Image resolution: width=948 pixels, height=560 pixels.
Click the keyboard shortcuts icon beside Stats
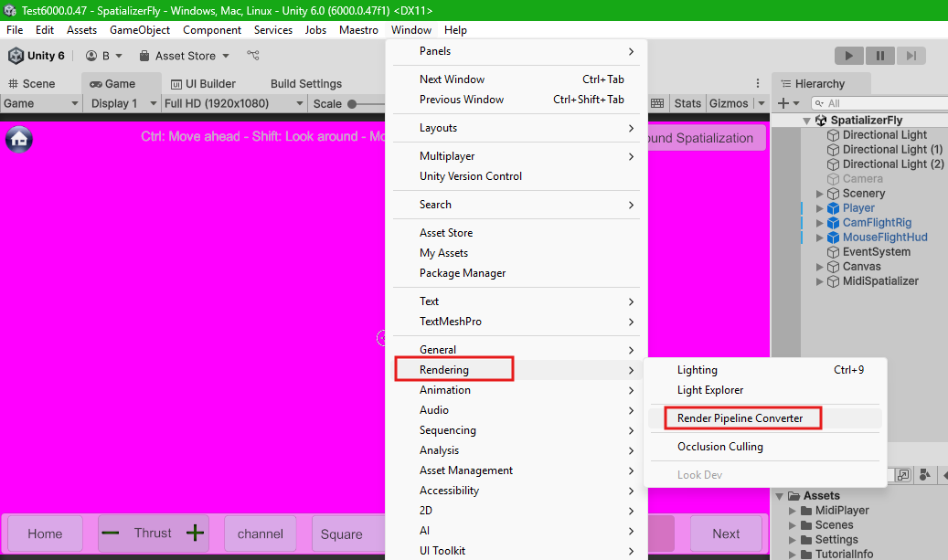[657, 103]
